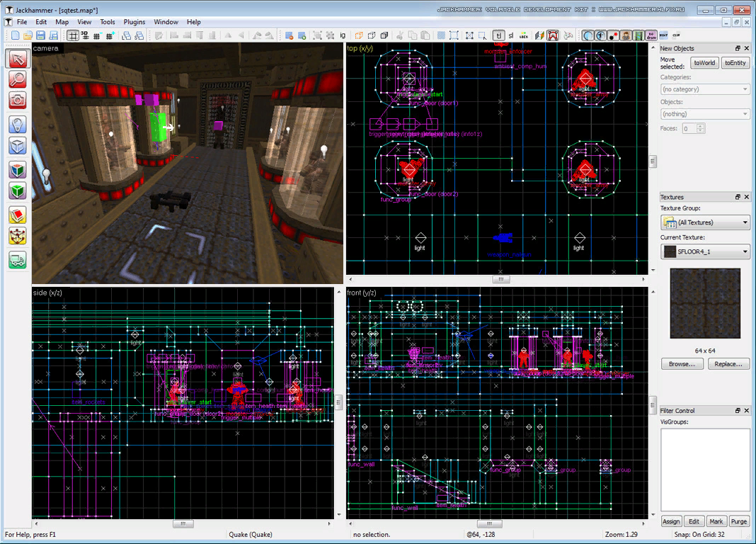Image resolution: width=756 pixels, height=544 pixels.
Task: Click the CLIP brush filter icon
Action: [x=676, y=35]
